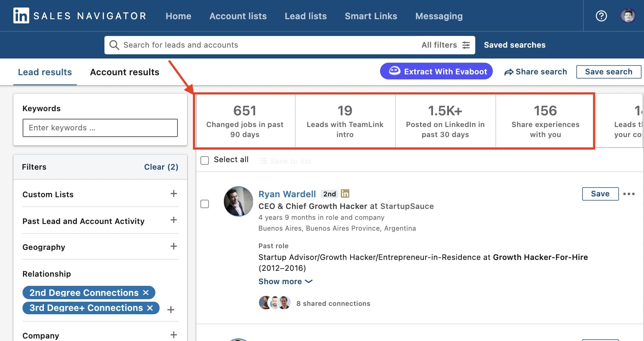This screenshot has width=644, height=341.
Task: Open Saved searches
Action: (x=515, y=45)
